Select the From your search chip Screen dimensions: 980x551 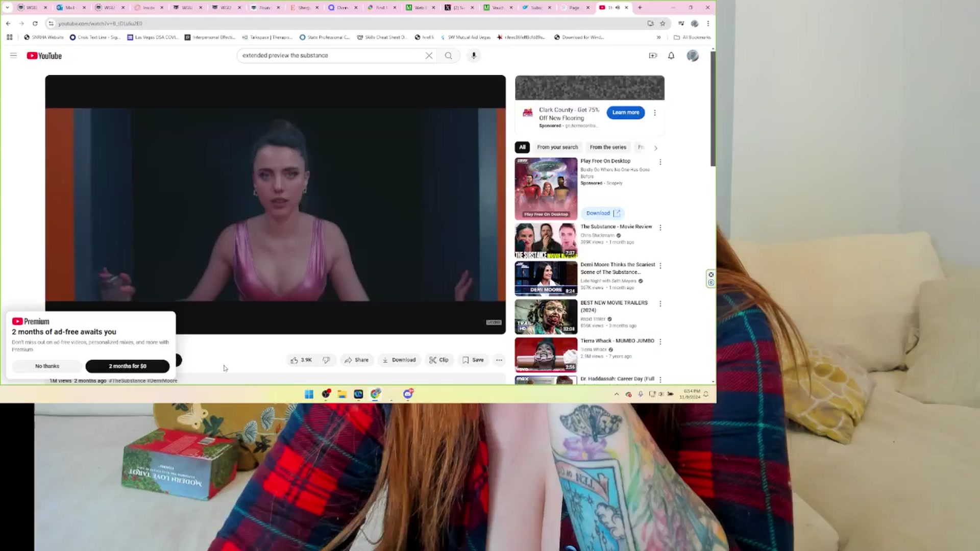pyautogui.click(x=557, y=147)
